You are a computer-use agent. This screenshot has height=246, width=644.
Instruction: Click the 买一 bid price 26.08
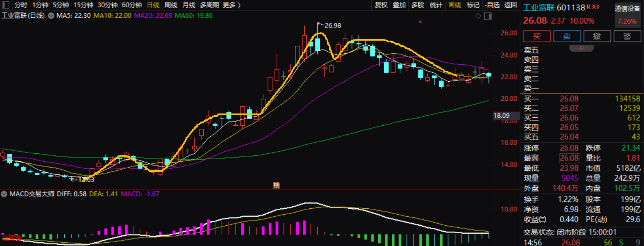[569, 99]
